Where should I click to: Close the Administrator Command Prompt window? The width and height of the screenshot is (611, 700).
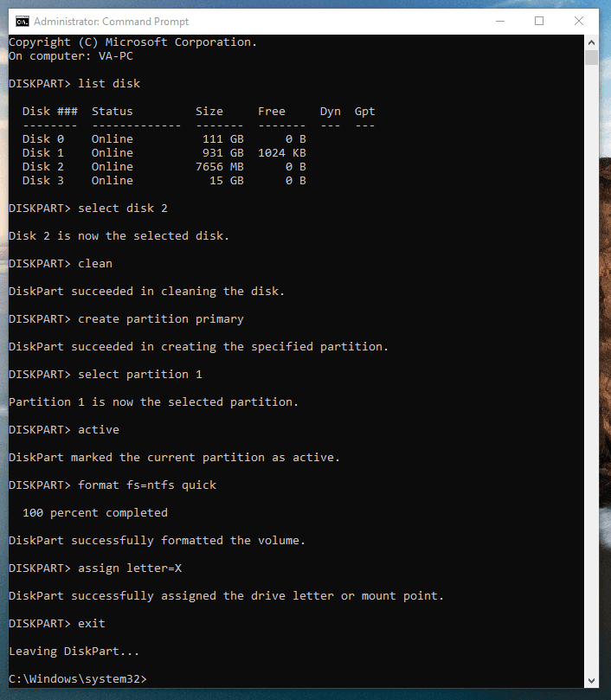pos(579,21)
